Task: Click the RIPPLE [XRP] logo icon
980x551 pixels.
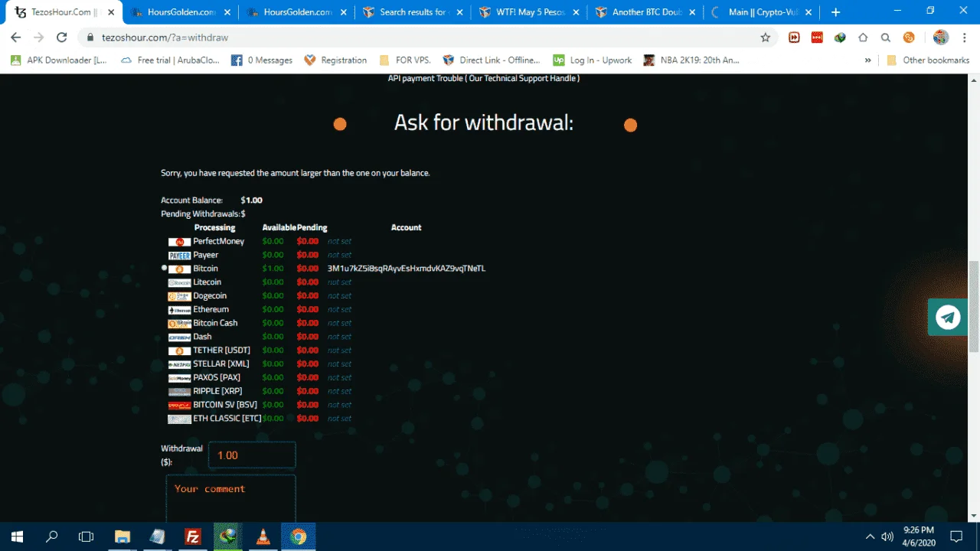Action: [179, 392]
